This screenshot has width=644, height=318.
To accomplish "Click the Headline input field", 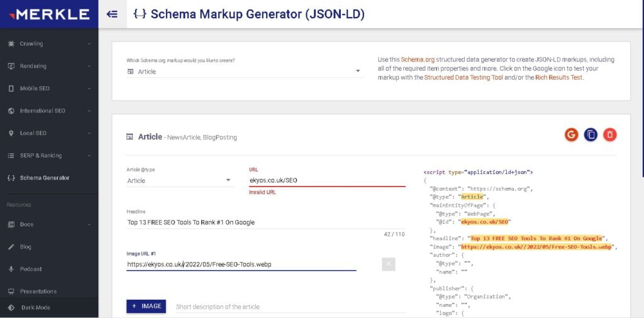I will (266, 222).
